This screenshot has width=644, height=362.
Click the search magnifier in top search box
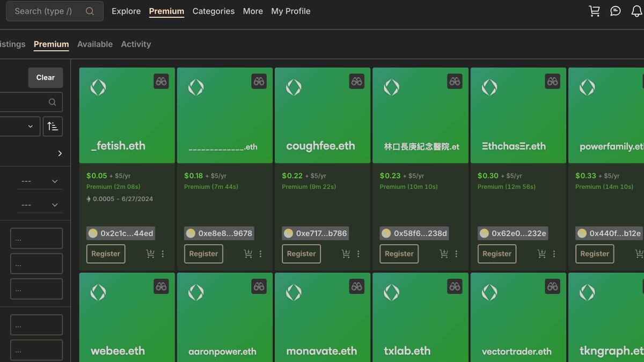90,11
